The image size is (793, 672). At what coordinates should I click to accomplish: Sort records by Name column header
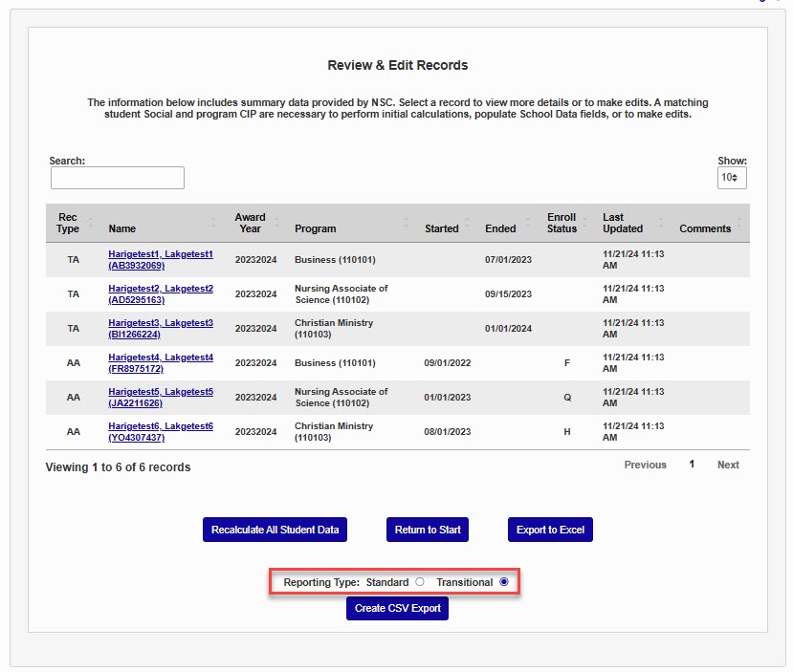(122, 228)
